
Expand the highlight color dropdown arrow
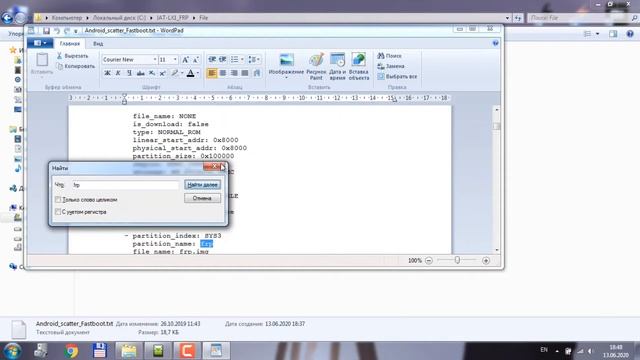click(182, 73)
